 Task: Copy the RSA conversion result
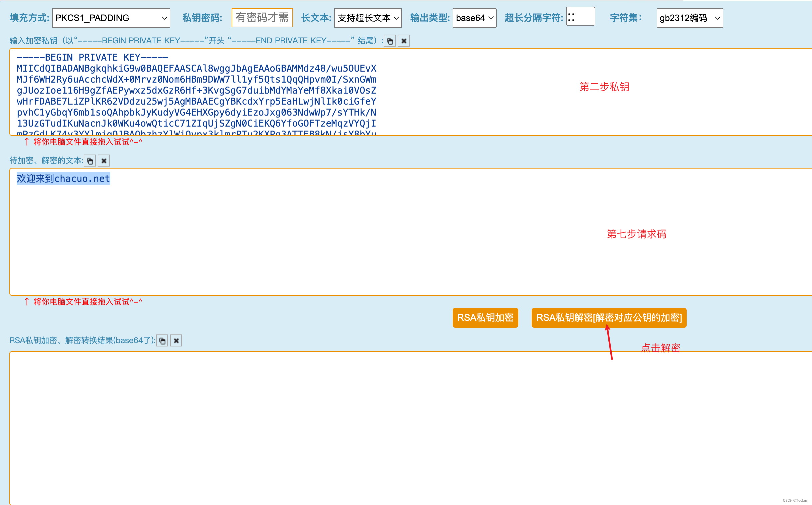pyautogui.click(x=162, y=341)
